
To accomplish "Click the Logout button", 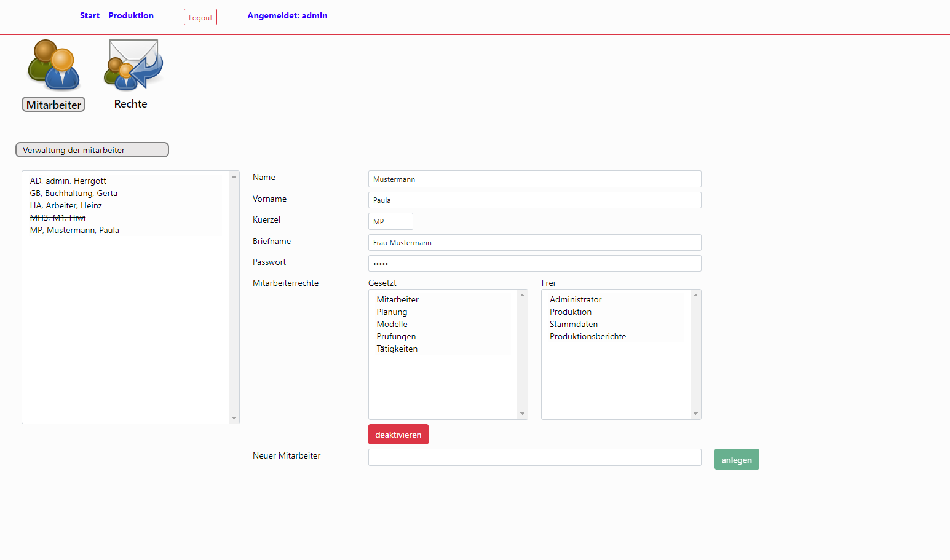I will click(200, 17).
